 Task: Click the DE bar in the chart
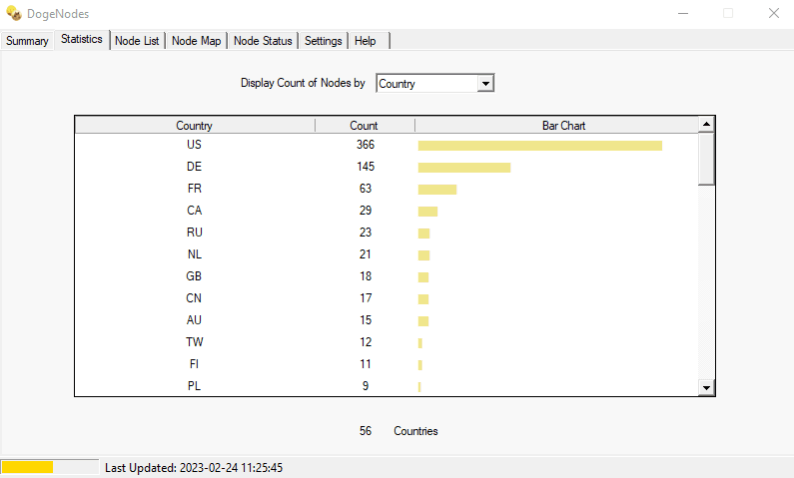tap(464, 167)
